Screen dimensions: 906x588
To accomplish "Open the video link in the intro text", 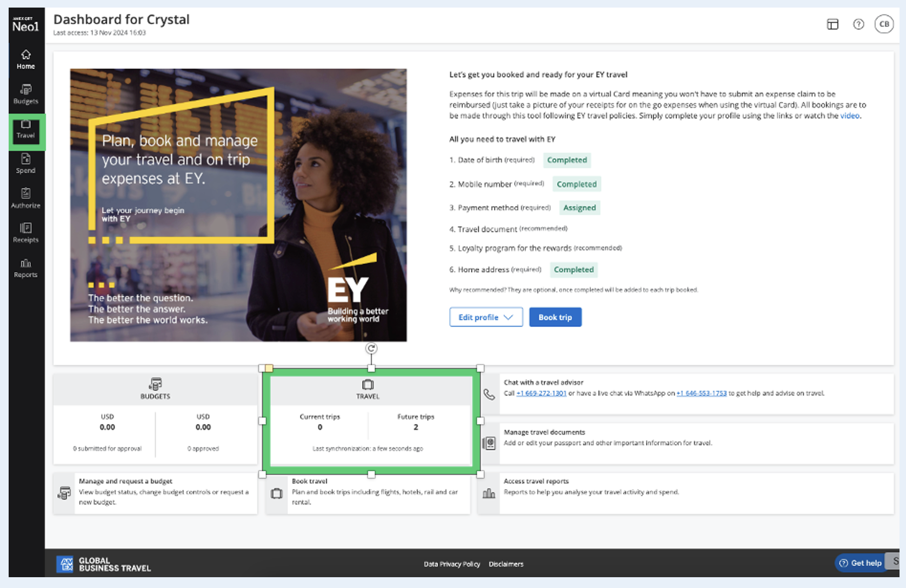I will pos(850,116).
